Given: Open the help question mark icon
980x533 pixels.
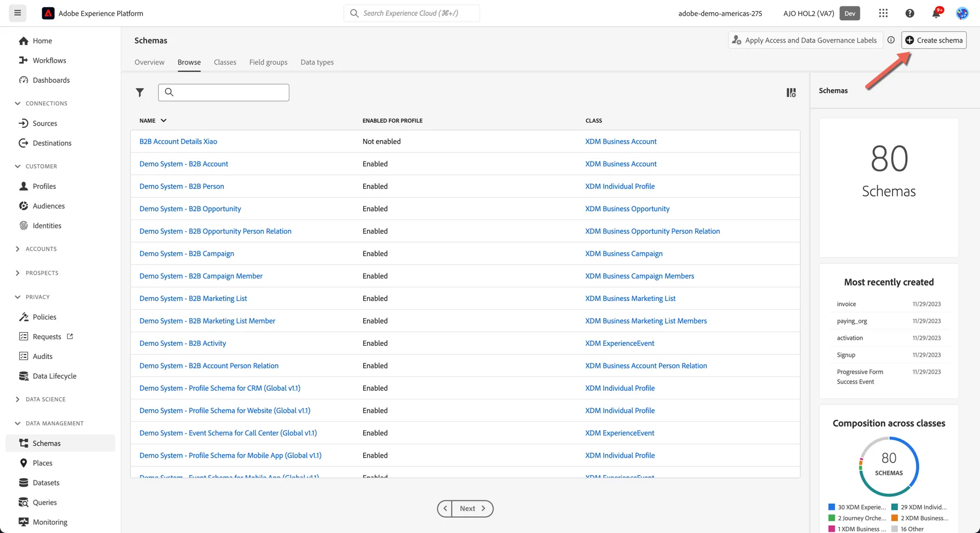Looking at the screenshot, I should pyautogui.click(x=909, y=13).
